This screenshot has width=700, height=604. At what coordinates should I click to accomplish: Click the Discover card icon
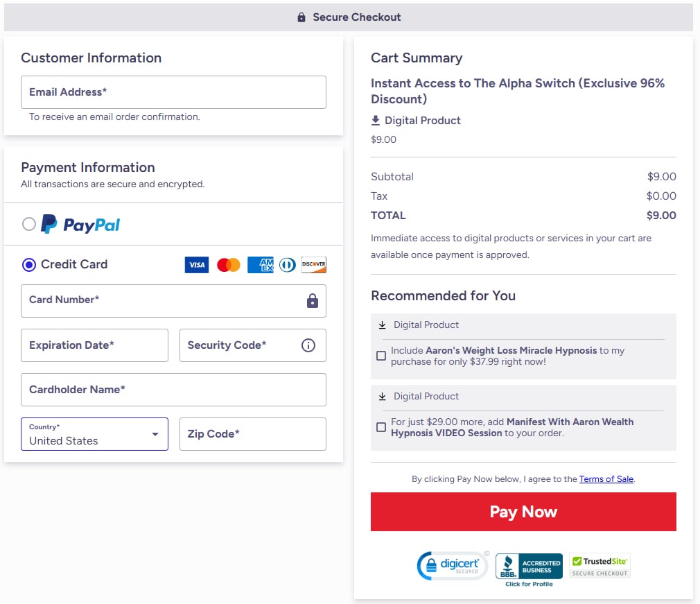click(x=313, y=264)
